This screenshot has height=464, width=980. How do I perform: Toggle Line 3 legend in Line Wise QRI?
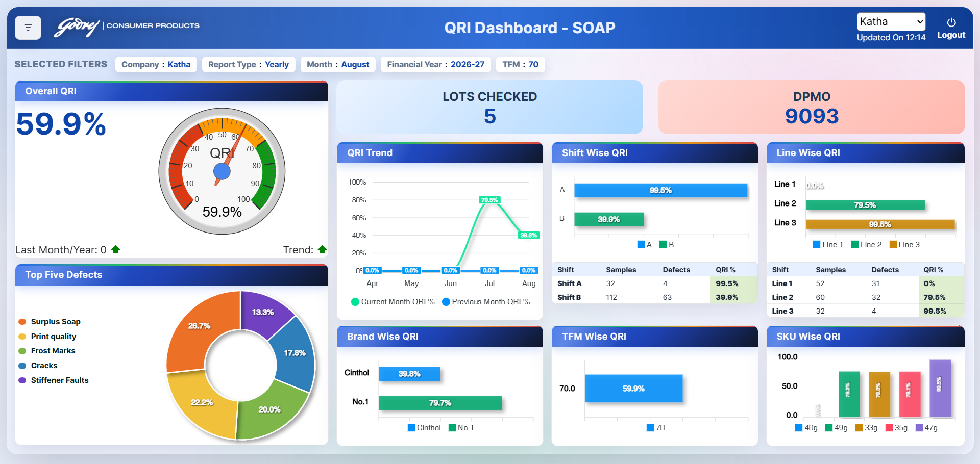pyautogui.click(x=904, y=245)
